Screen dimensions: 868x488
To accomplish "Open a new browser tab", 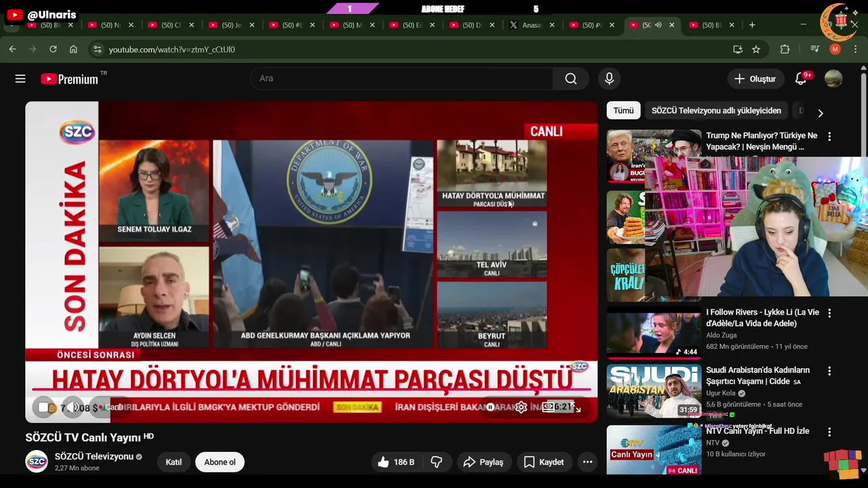I will point(752,25).
